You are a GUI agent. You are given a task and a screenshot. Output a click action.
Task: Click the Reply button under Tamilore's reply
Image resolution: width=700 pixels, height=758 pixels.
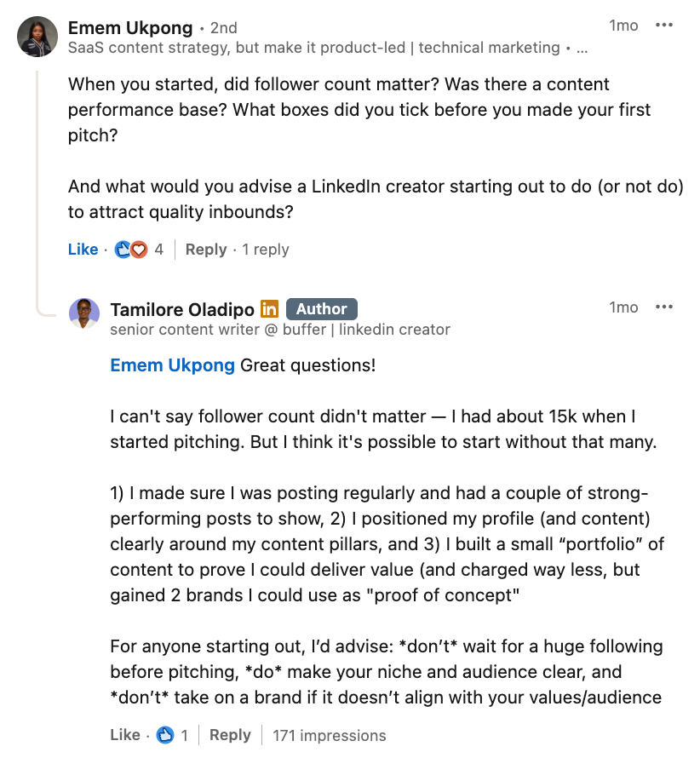click(230, 734)
